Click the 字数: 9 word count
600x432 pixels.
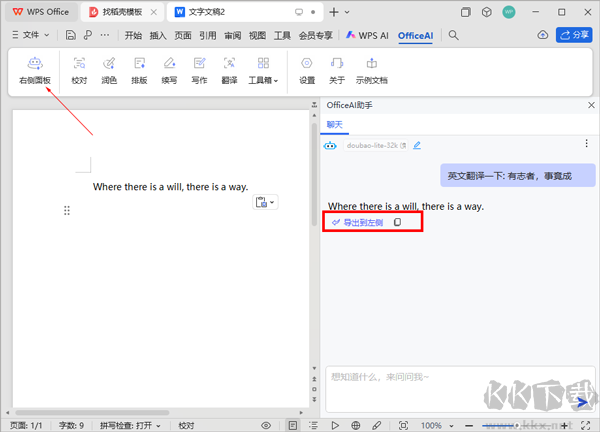71,425
